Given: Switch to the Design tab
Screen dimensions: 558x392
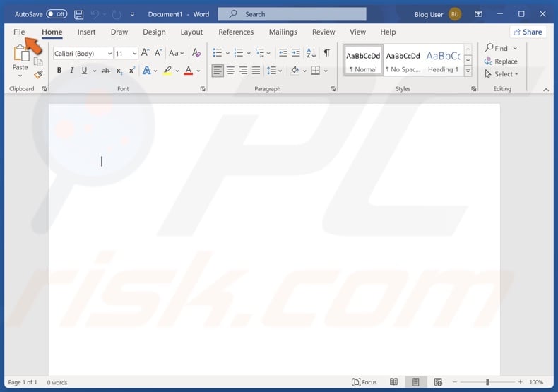Looking at the screenshot, I should [x=154, y=32].
